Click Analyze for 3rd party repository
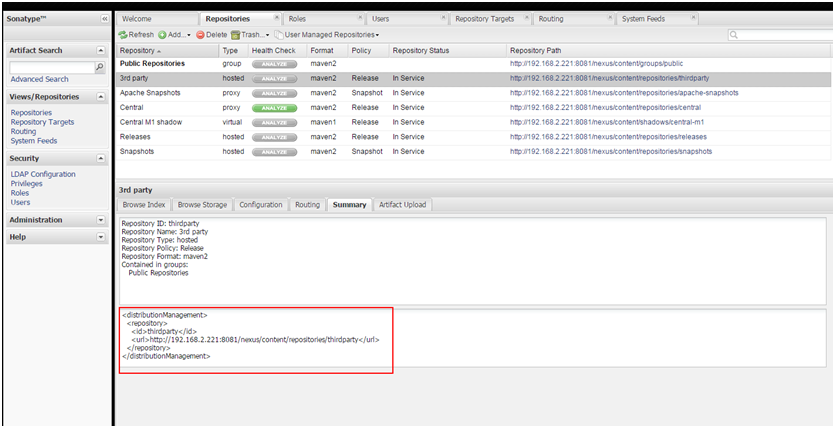This screenshot has height=428, width=835. click(x=274, y=78)
